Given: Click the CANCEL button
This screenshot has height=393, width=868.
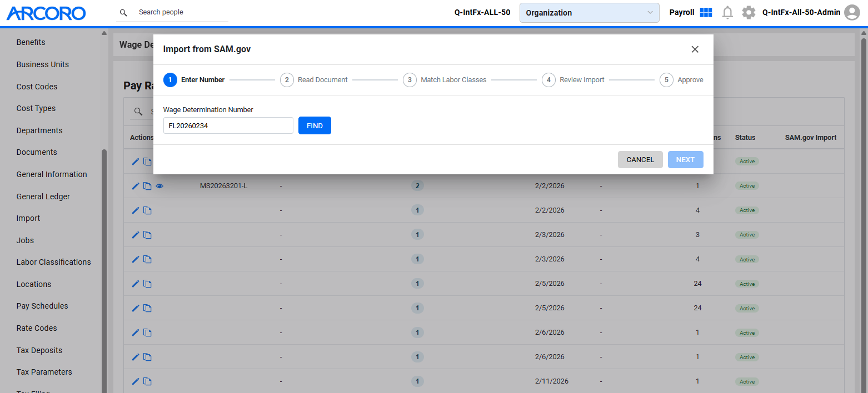Looking at the screenshot, I should click(x=640, y=160).
